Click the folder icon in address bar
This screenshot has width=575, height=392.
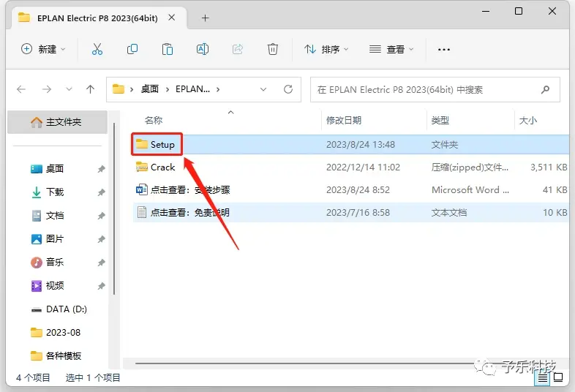pos(118,89)
